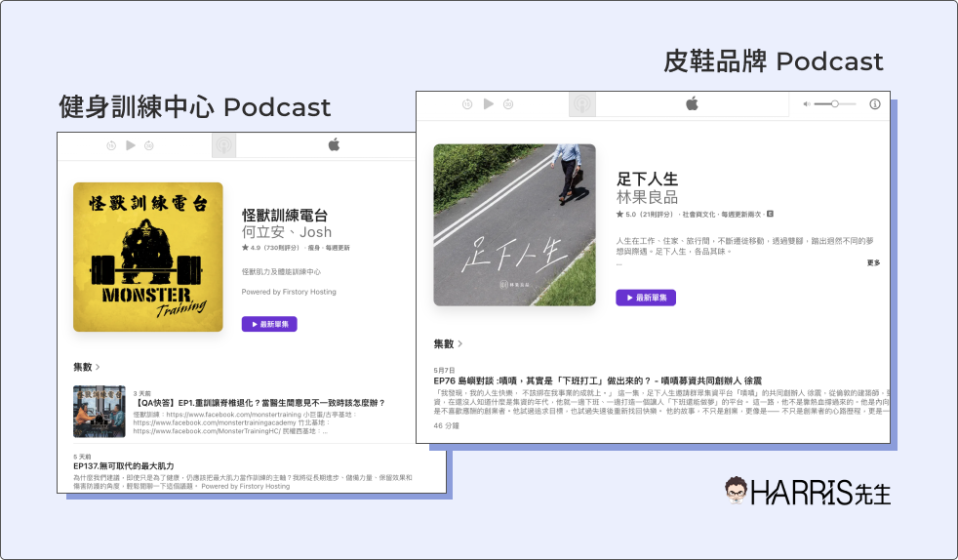Click the volume speaker icon

click(x=807, y=104)
